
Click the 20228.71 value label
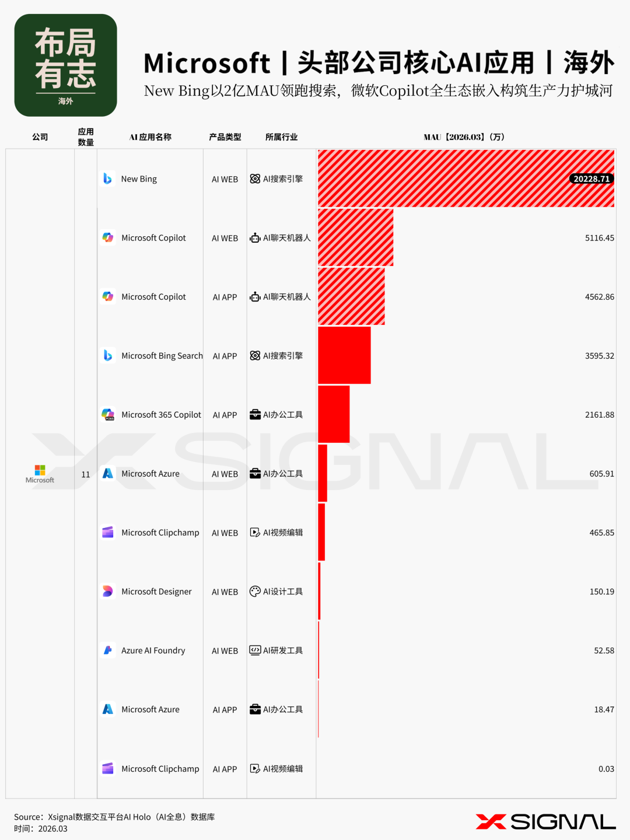(x=591, y=179)
